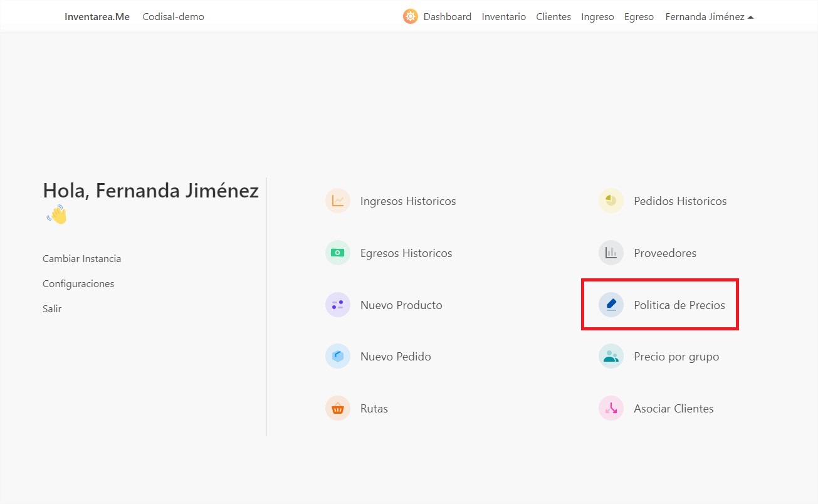818x504 pixels.
Task: Click the Asociar Clientes graph icon
Action: point(611,408)
